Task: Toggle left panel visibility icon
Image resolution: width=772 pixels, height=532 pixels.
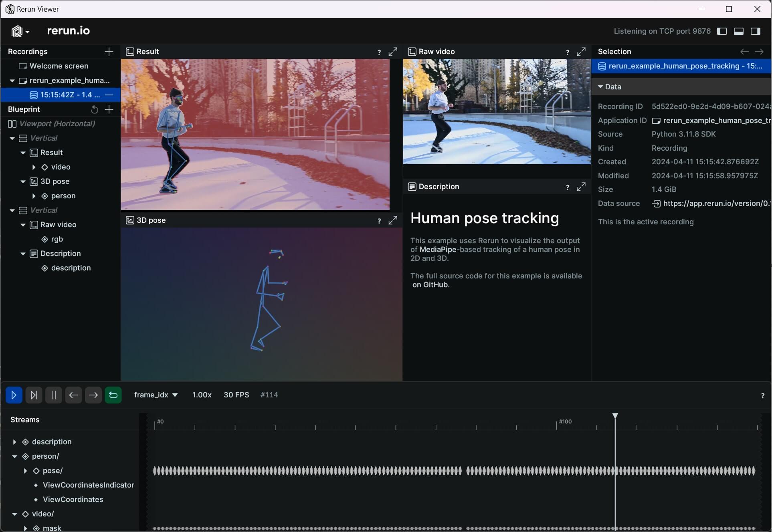Action: [x=721, y=31]
